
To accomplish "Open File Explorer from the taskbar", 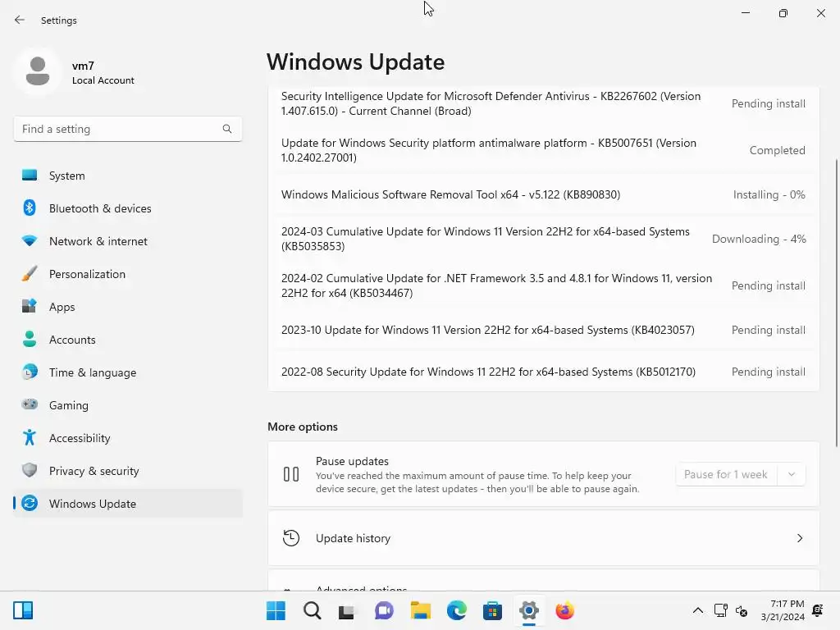I will pyautogui.click(x=421, y=610).
